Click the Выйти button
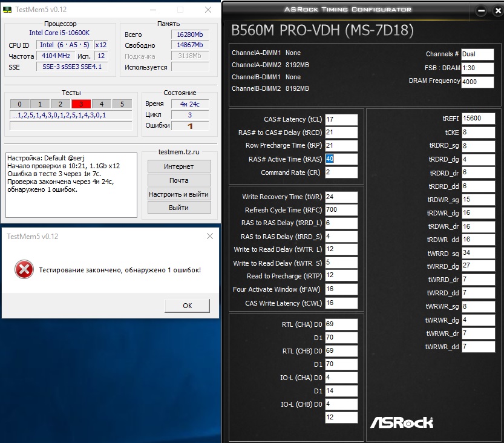The width and height of the screenshot is (504, 443). tap(179, 208)
